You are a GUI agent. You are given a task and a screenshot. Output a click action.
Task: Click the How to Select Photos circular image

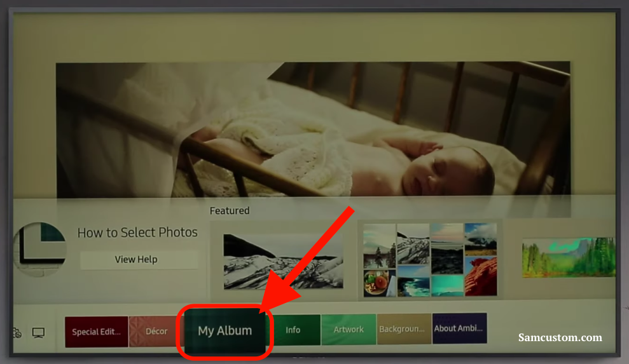(39, 250)
